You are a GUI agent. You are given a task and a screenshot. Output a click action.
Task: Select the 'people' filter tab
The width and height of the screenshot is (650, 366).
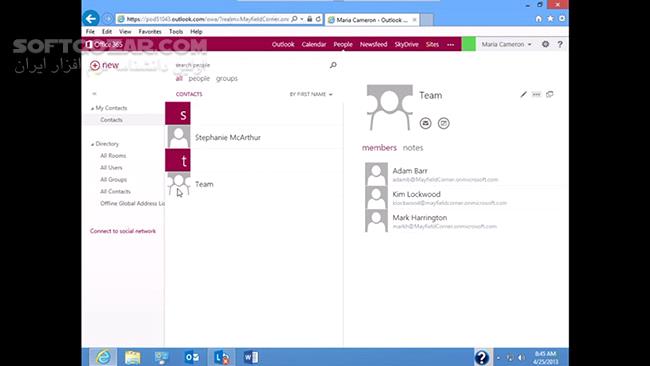[x=199, y=78]
